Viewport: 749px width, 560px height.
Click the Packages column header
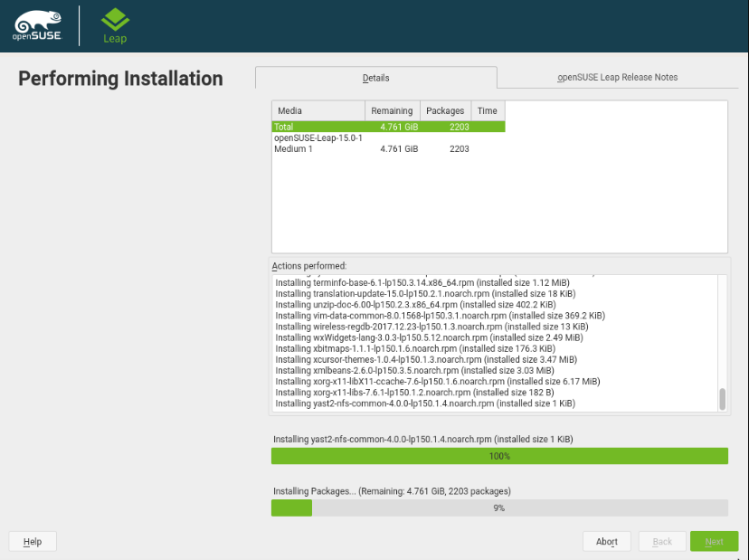[x=445, y=111]
